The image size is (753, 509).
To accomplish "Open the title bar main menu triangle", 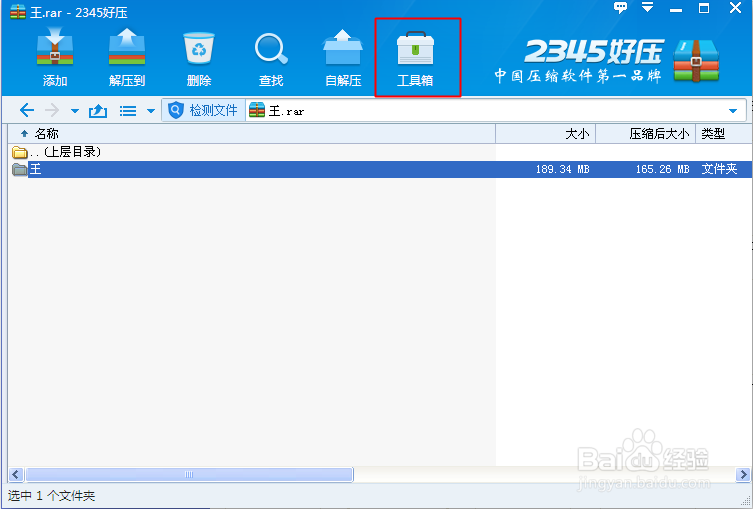I will (x=648, y=7).
